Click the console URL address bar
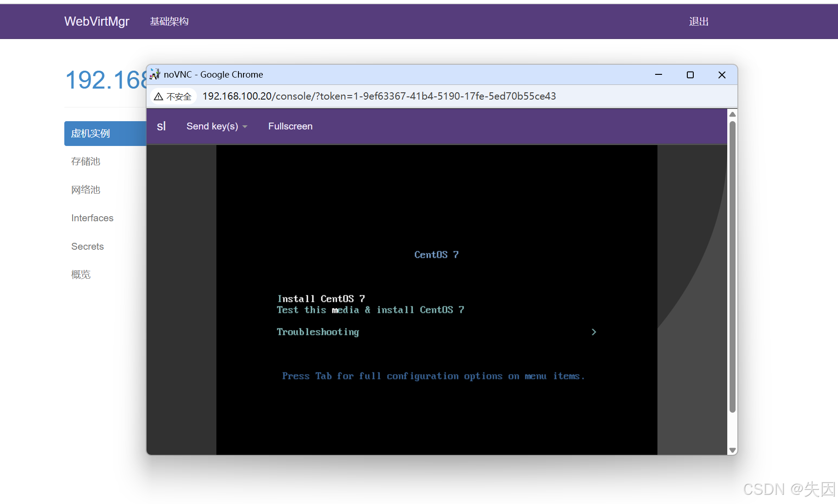838x504 pixels. click(x=379, y=96)
